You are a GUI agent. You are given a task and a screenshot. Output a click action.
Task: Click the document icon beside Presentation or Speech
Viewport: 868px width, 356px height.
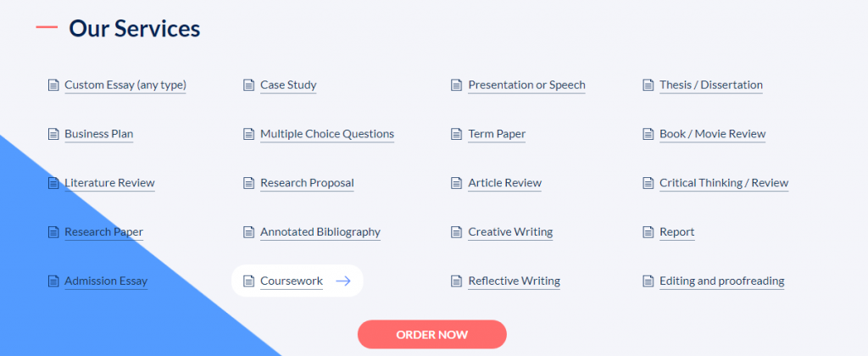(x=456, y=86)
